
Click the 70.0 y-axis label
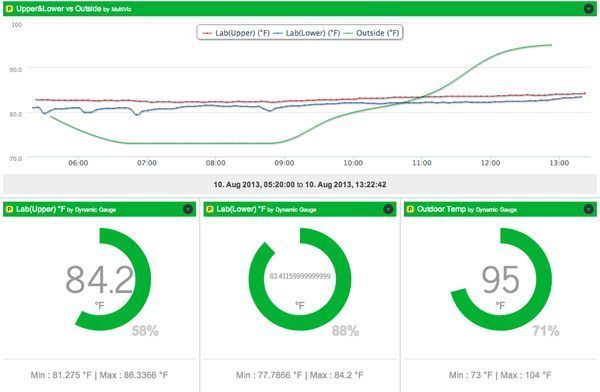[x=16, y=158]
